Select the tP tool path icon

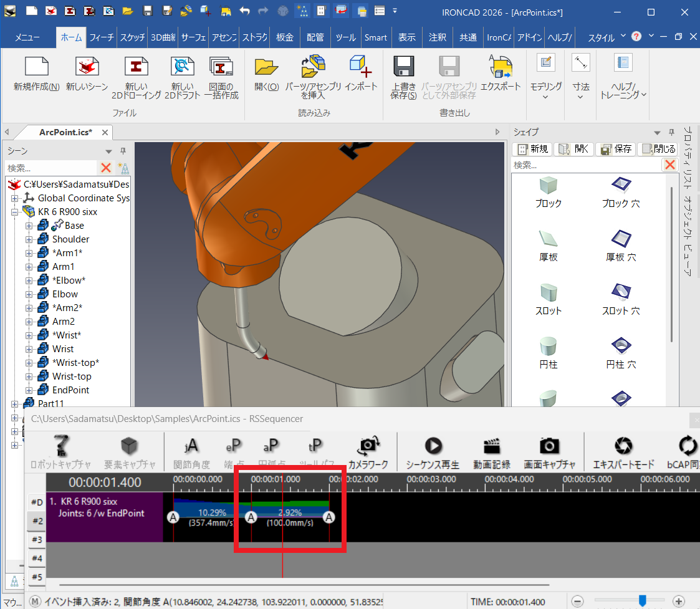click(315, 445)
